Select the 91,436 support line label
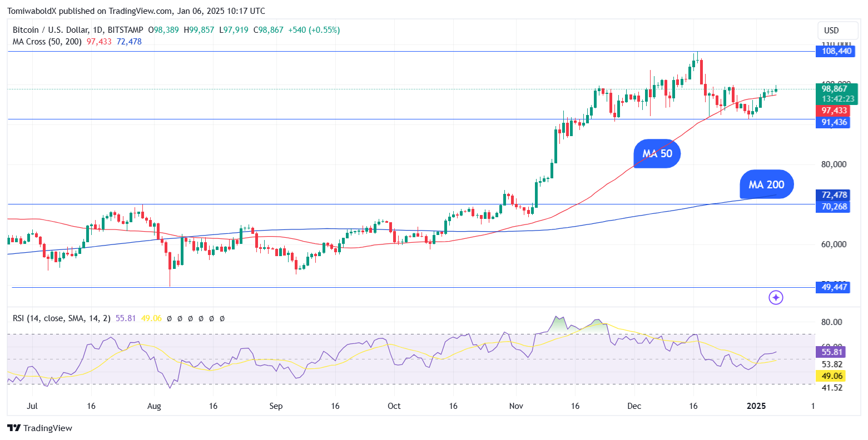Screen dimensions: 868x440 pyautogui.click(x=832, y=122)
